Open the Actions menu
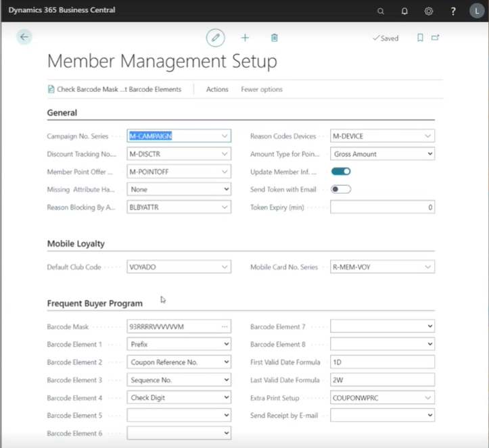 point(217,89)
